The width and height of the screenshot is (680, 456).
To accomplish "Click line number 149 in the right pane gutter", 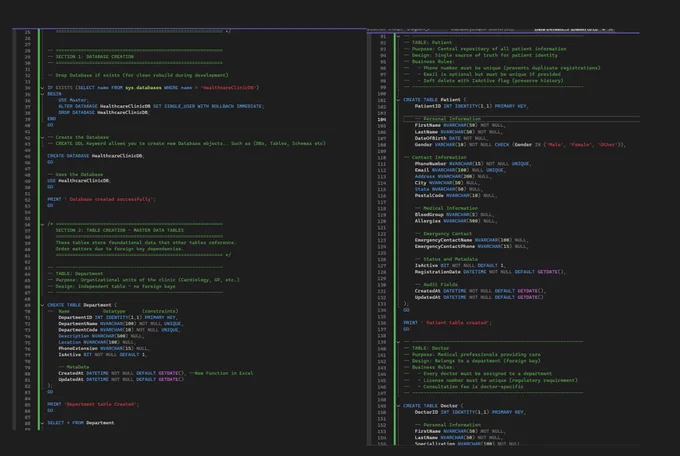I will point(382,406).
